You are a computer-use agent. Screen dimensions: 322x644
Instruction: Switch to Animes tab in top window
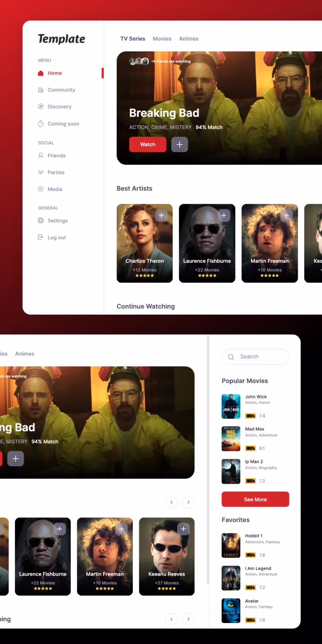tap(189, 39)
